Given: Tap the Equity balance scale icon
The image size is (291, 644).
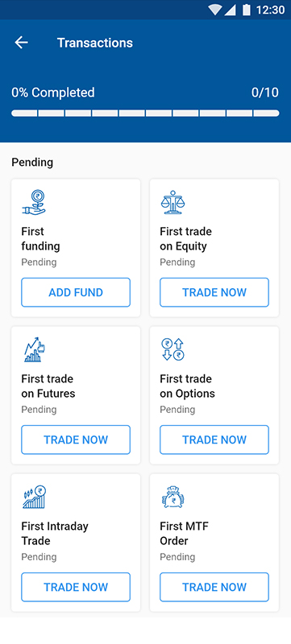Looking at the screenshot, I should tap(173, 203).
